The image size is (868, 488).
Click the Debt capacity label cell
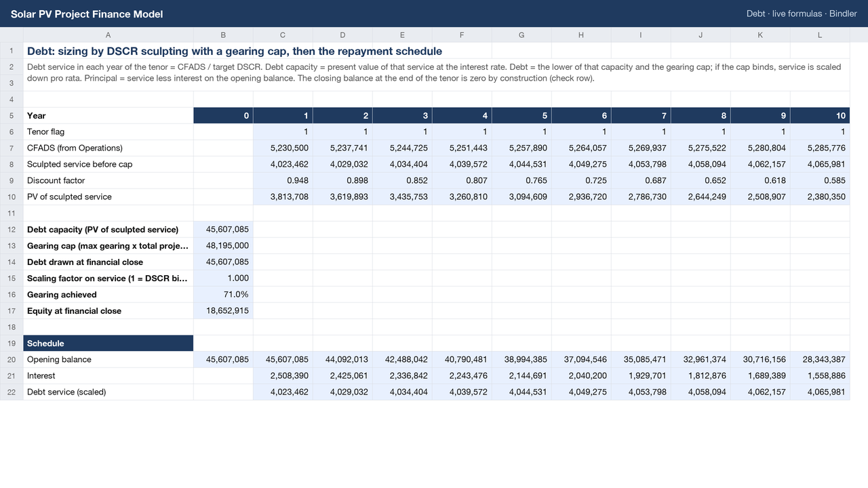pyautogui.click(x=108, y=229)
